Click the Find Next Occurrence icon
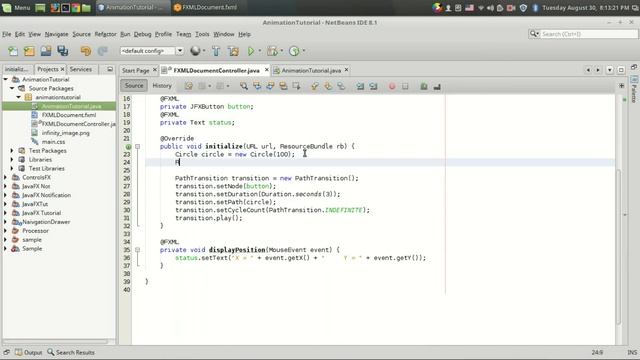 click(270, 86)
